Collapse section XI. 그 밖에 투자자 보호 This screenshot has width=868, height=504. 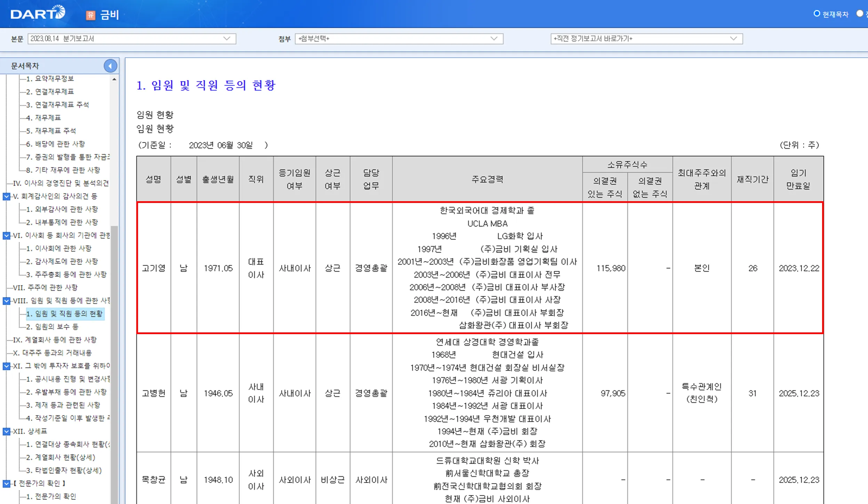[x=6, y=366]
